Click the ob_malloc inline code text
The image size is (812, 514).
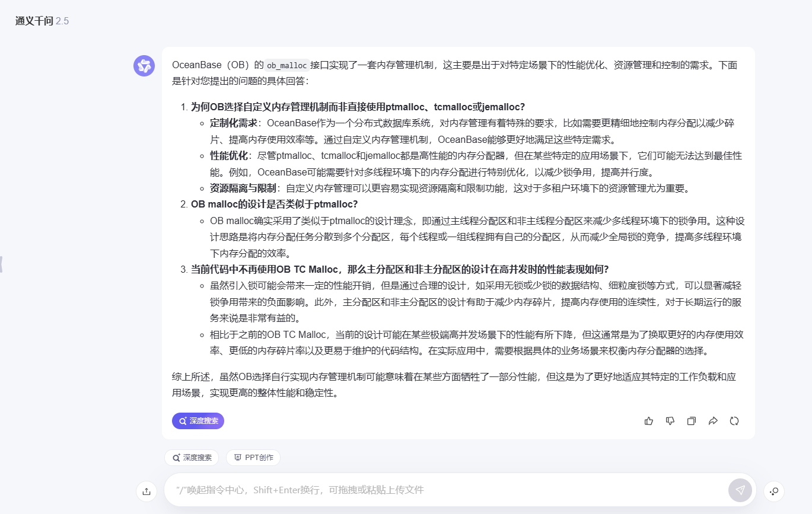(286, 65)
